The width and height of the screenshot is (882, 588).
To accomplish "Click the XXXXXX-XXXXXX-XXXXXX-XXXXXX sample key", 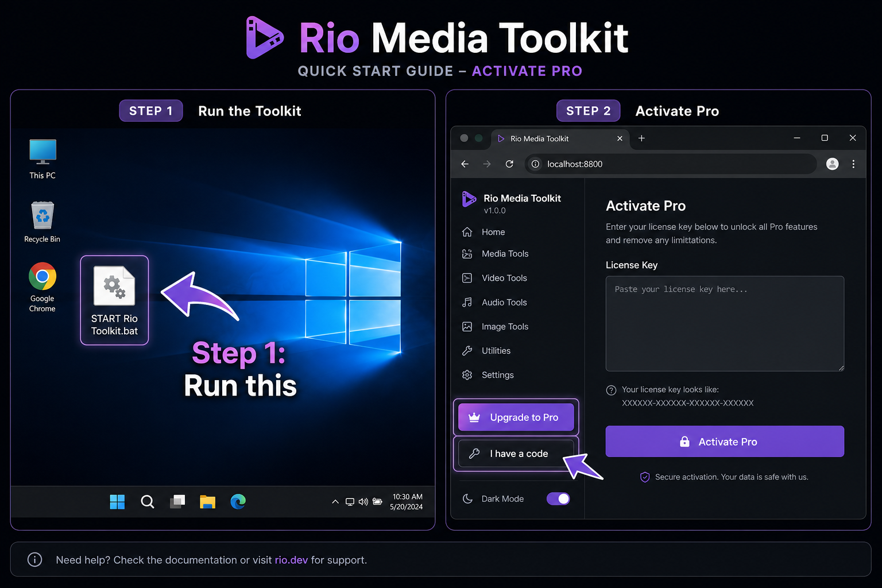I will point(687,403).
